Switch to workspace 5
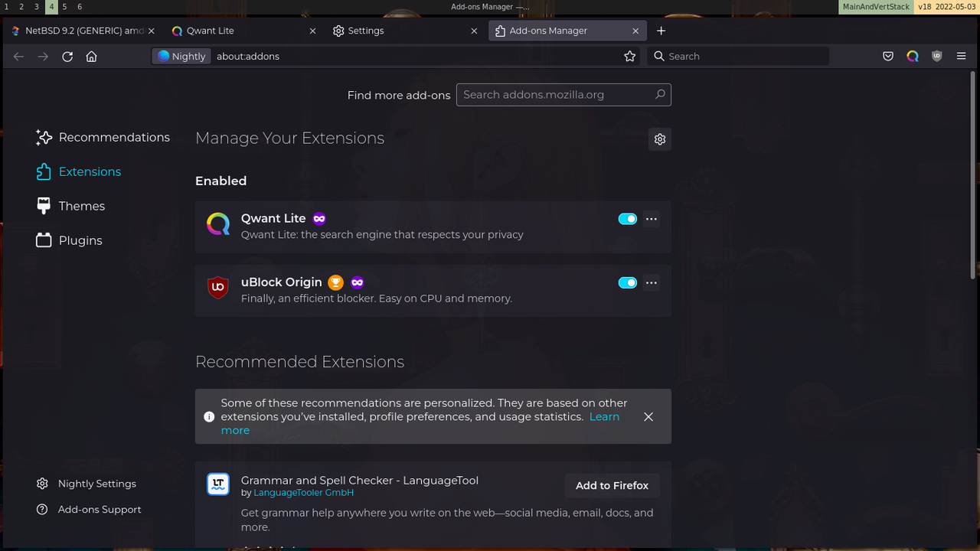Viewport: 980px width, 551px height. 65,6
